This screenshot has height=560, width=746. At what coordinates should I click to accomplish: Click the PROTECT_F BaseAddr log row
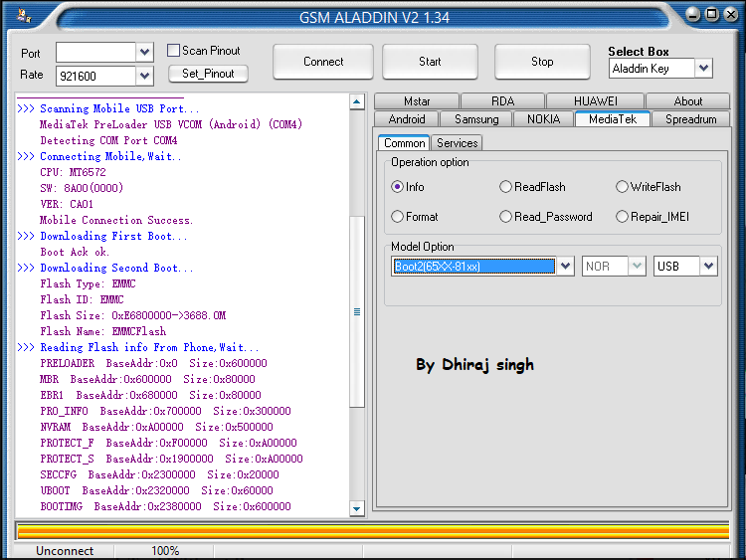pyautogui.click(x=168, y=443)
